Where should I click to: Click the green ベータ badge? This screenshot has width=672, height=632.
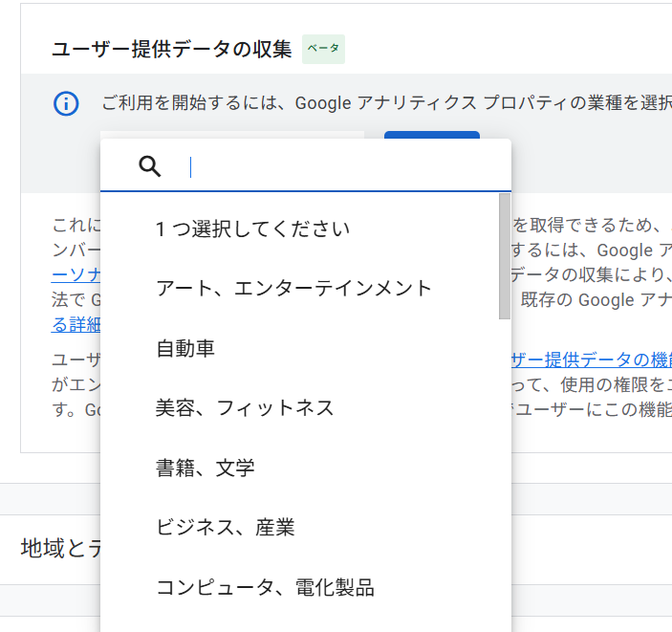(x=323, y=49)
